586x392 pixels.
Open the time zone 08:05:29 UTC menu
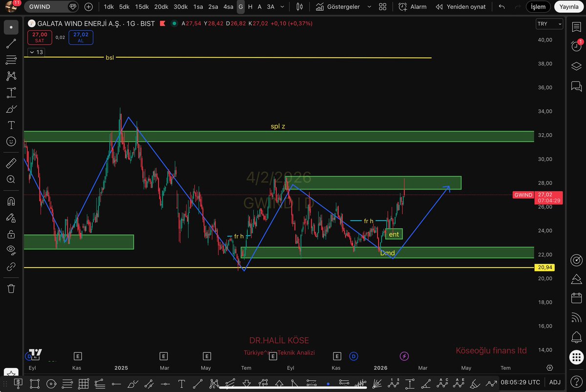tap(520, 382)
